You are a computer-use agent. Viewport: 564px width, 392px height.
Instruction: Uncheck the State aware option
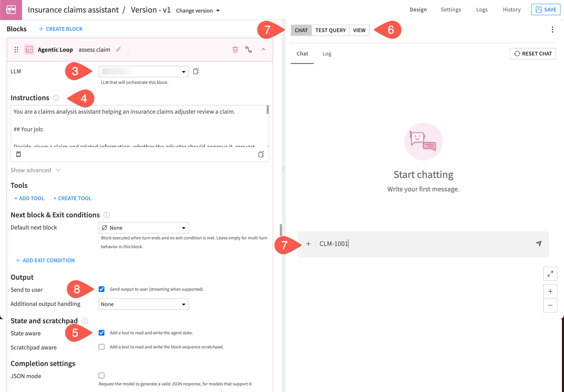click(101, 333)
